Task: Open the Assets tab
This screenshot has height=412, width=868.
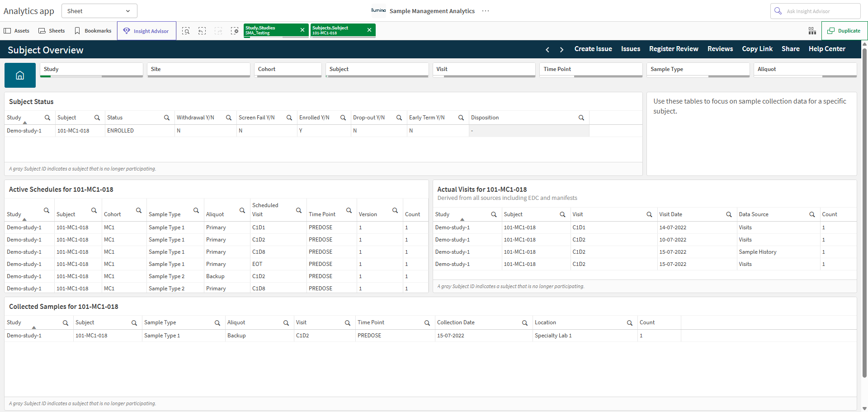Action: pos(17,31)
